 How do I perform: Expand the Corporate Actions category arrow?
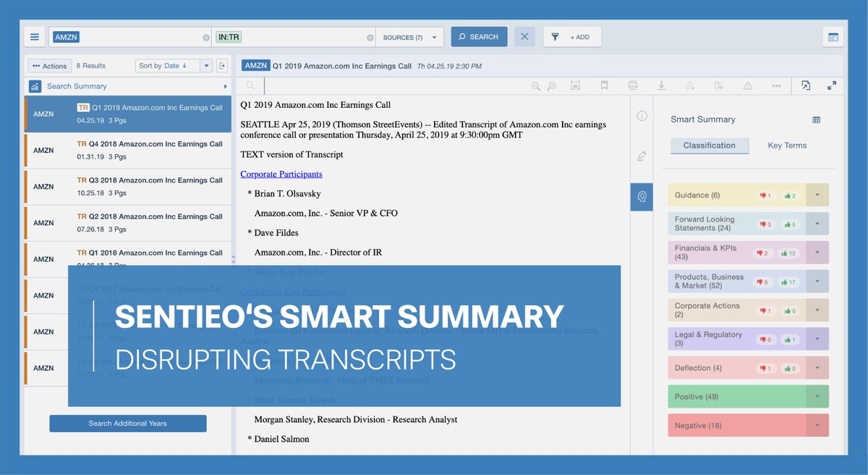(x=817, y=310)
